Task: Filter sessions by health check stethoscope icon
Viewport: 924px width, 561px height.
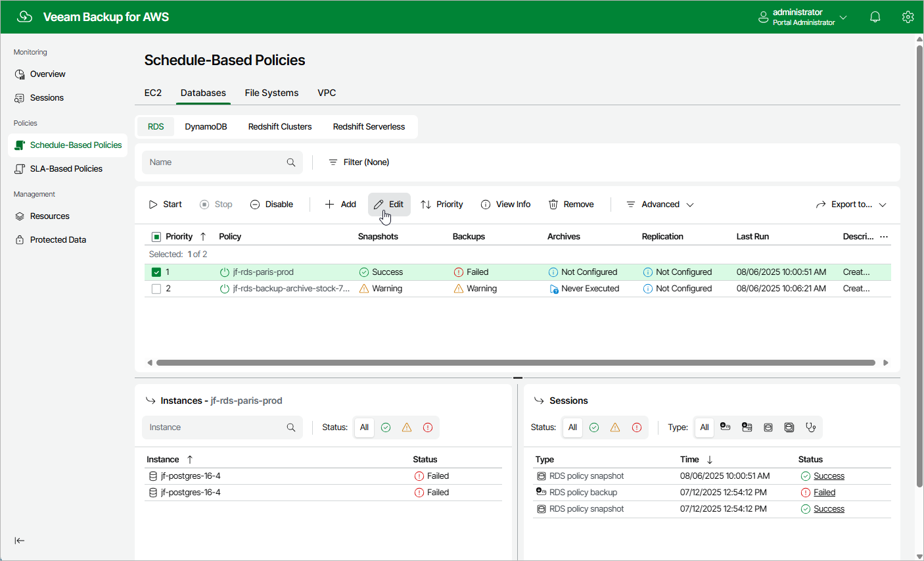Action: click(811, 427)
